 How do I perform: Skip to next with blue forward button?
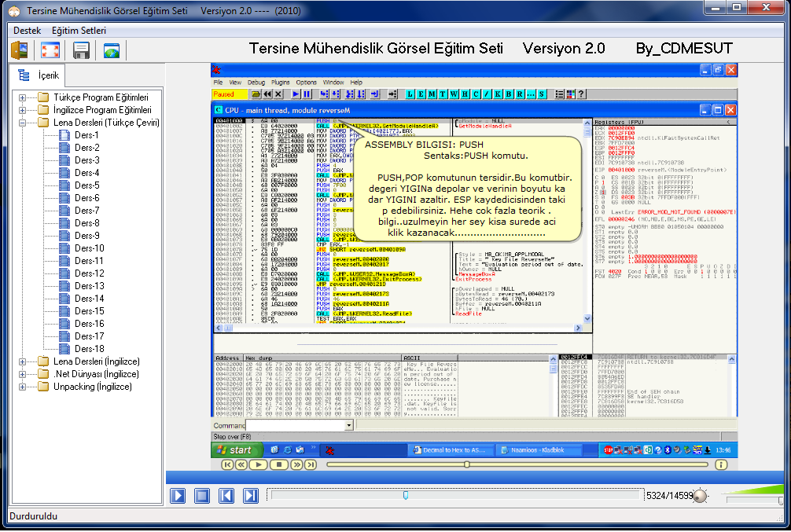(250, 495)
